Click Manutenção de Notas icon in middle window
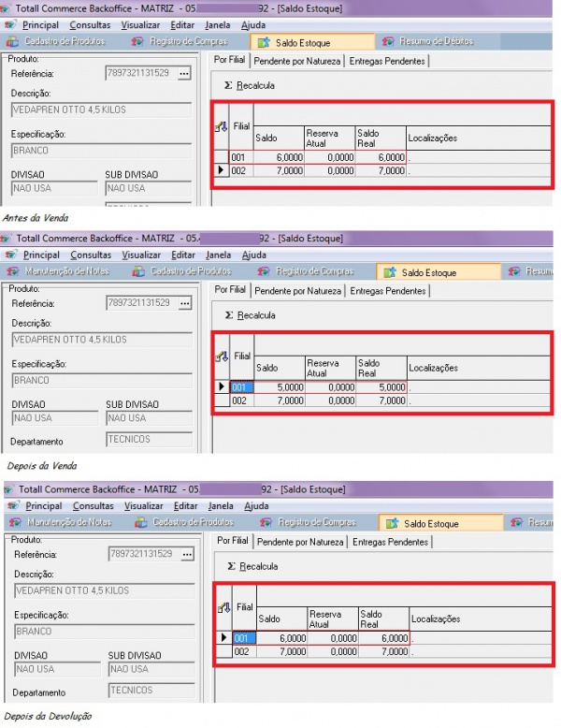 (x=11, y=271)
